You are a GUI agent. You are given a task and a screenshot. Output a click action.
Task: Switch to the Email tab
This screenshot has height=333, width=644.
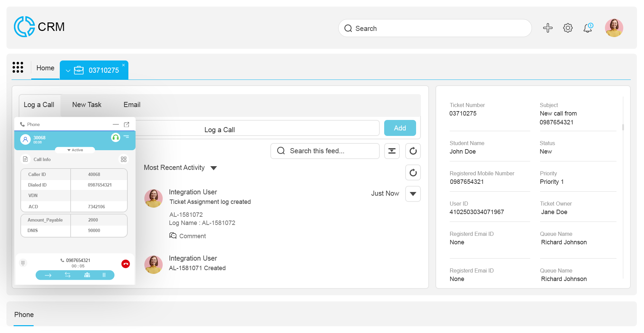(132, 105)
